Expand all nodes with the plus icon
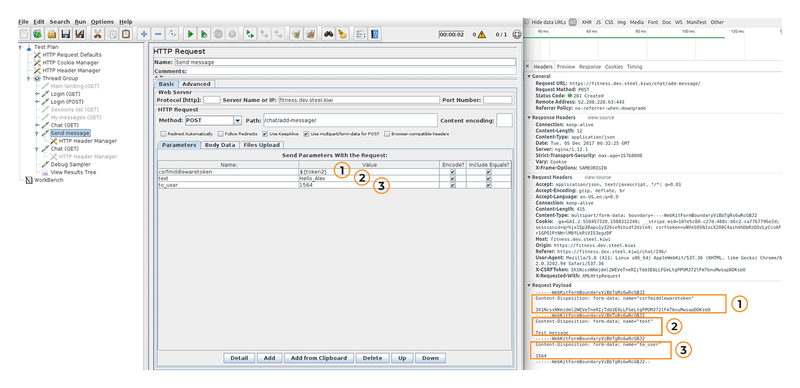The image size is (800, 388). point(144,34)
